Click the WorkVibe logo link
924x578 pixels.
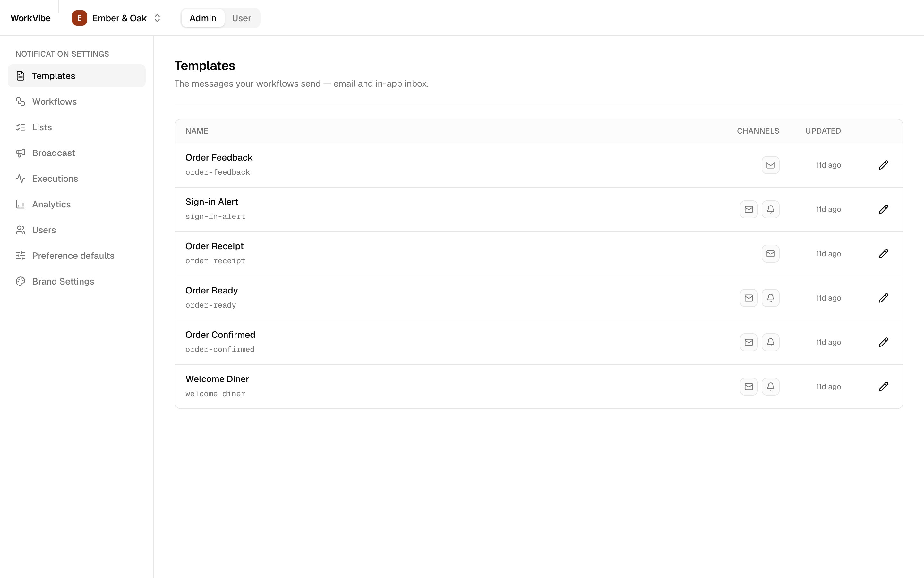pos(30,18)
